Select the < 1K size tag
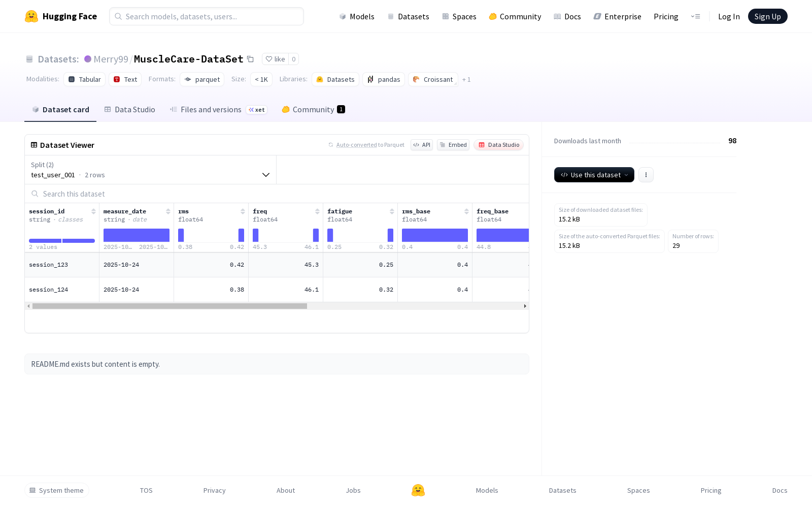 [261, 79]
